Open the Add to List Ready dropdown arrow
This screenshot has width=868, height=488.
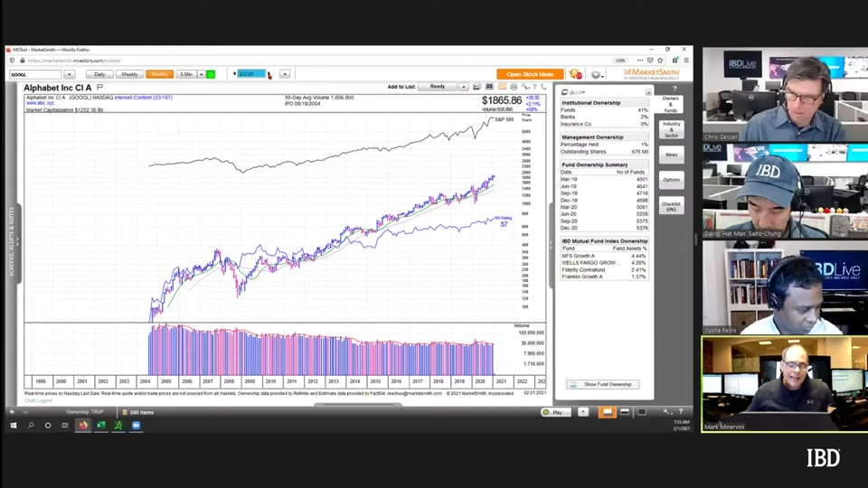(x=463, y=87)
